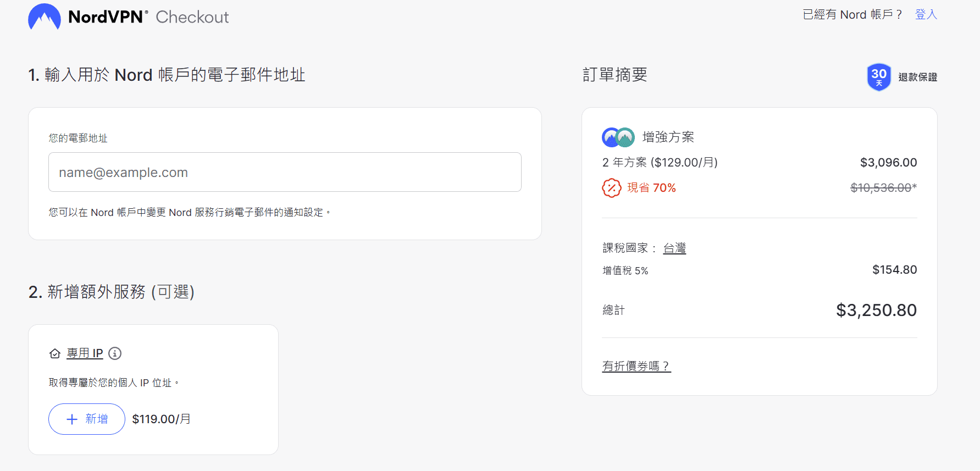Change tax country by clicking 台灣
980x471 pixels.
click(674, 248)
